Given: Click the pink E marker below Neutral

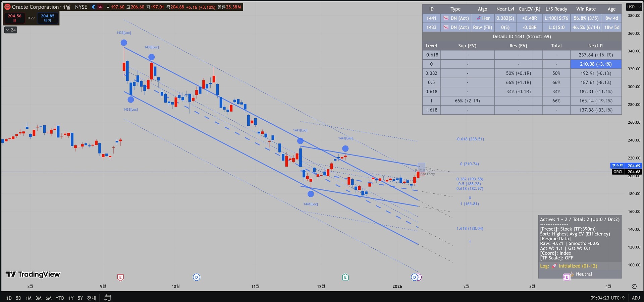Looking at the screenshot, I should (567, 277).
